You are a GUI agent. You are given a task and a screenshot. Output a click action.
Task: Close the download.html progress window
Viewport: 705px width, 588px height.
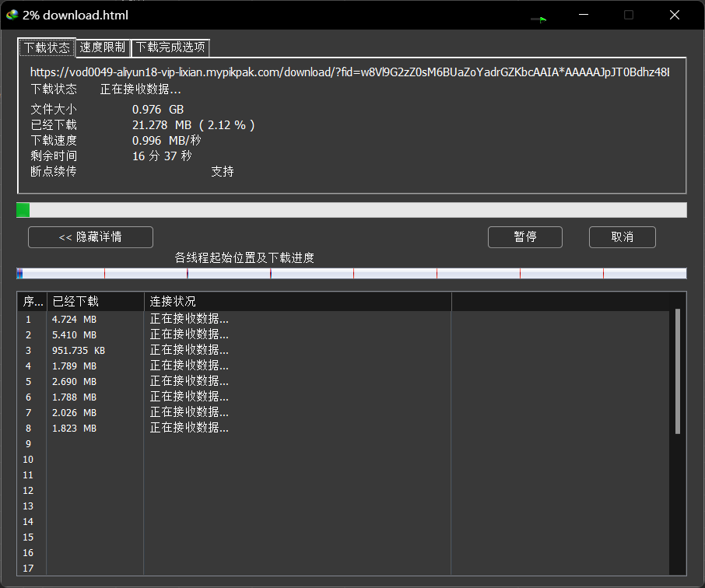(x=675, y=15)
